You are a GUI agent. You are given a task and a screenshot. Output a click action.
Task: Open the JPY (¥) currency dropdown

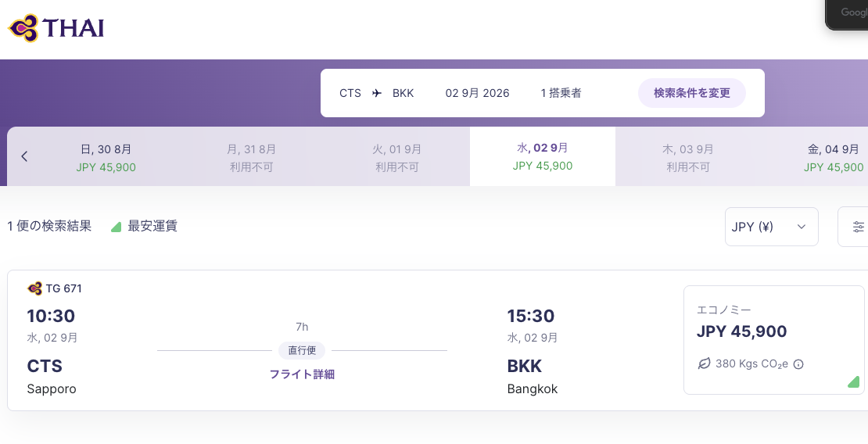[x=771, y=227]
